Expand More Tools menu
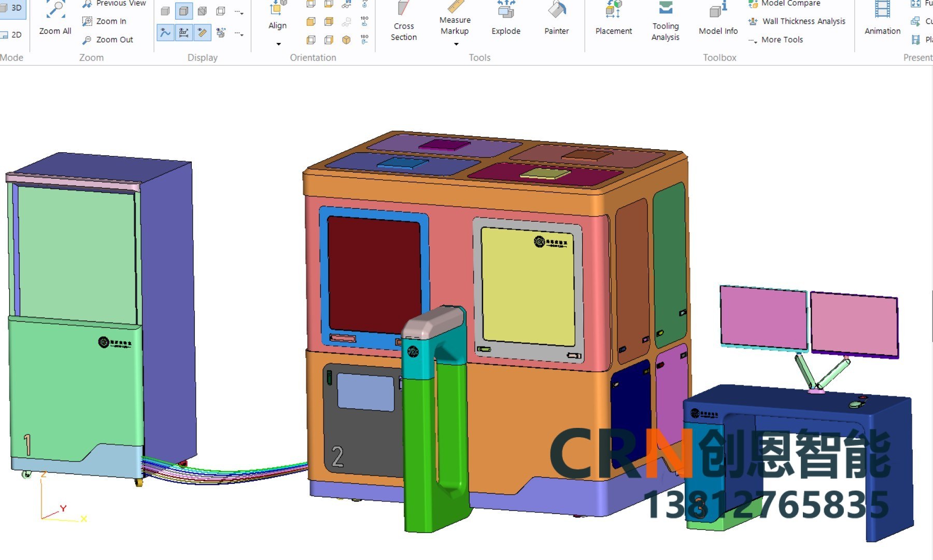933x560 pixels. click(x=775, y=40)
